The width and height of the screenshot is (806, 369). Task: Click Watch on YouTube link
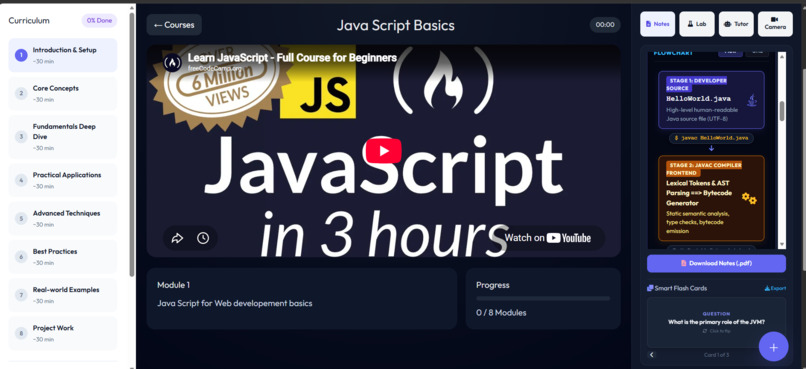click(x=547, y=237)
